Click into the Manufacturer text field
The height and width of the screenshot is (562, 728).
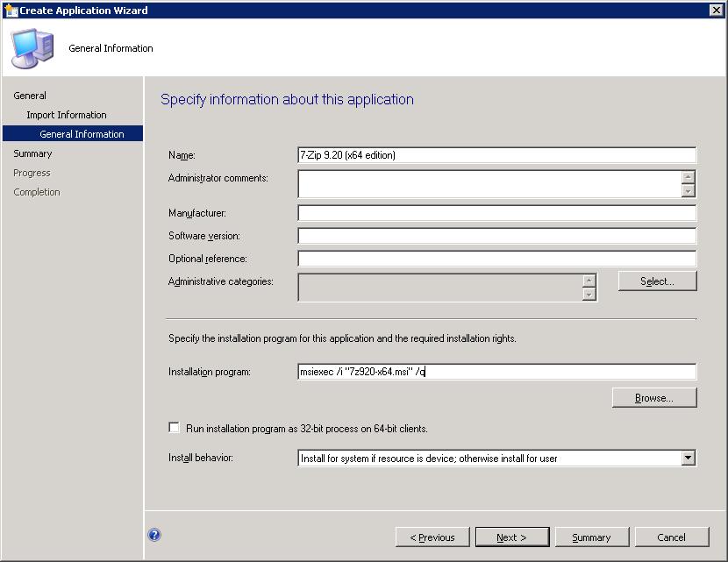click(x=496, y=213)
